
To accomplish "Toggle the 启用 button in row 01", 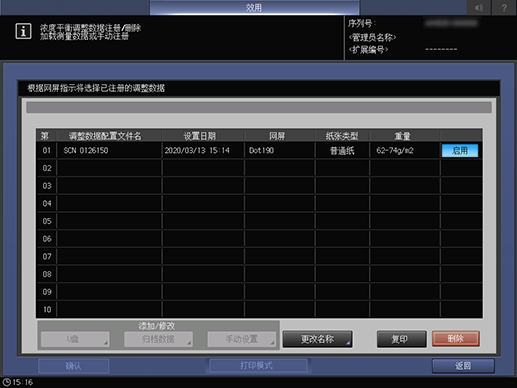I will click(460, 151).
